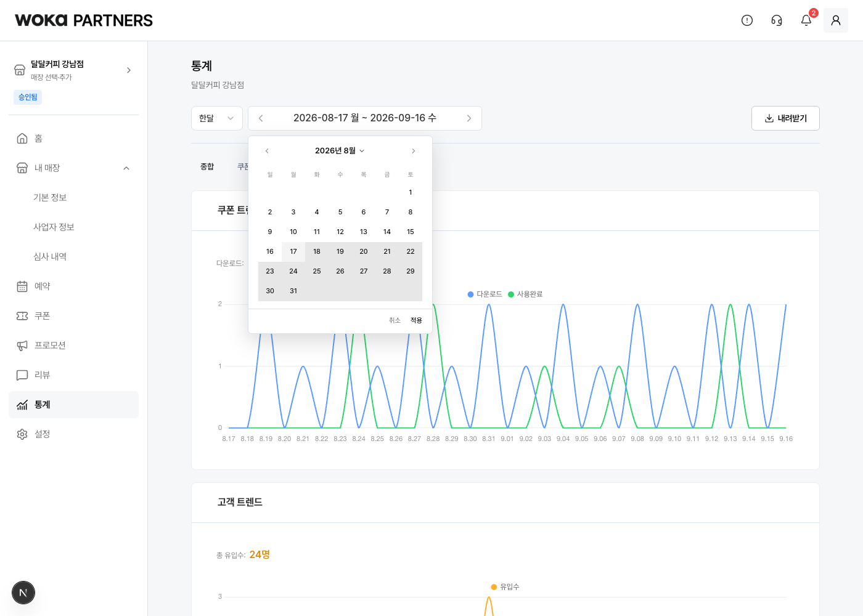The height and width of the screenshot is (616, 863).
Task: Pick August 12 in calendar
Action: [340, 232]
